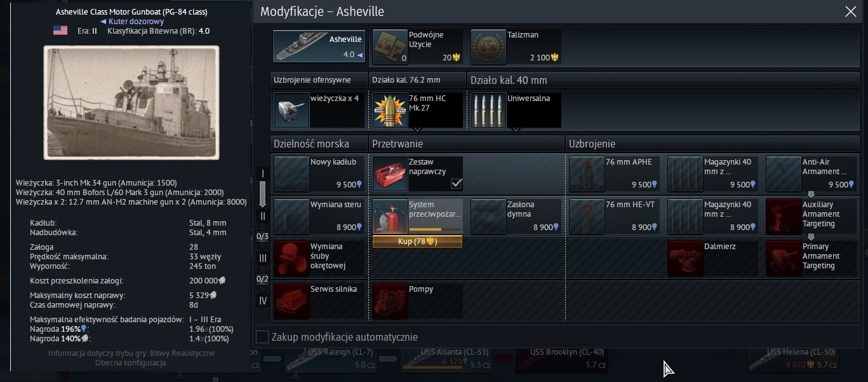
Task: Select the Podwójne Użycie crate icon
Action: tap(390, 47)
